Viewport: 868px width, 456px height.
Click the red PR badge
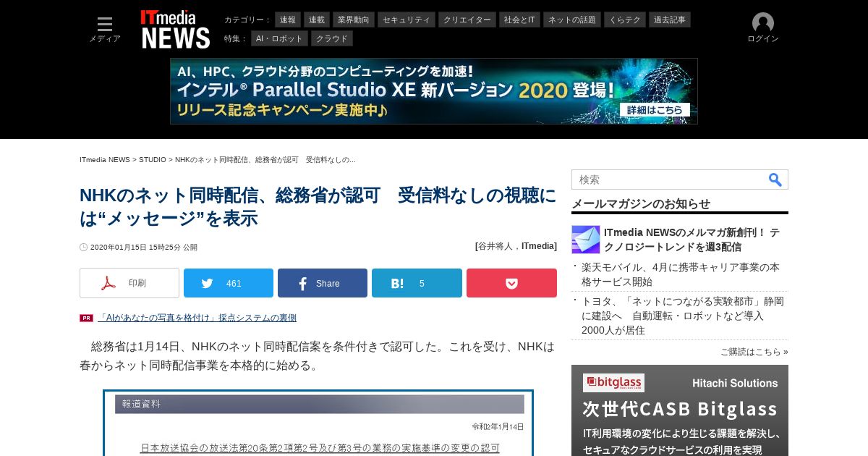(86, 318)
